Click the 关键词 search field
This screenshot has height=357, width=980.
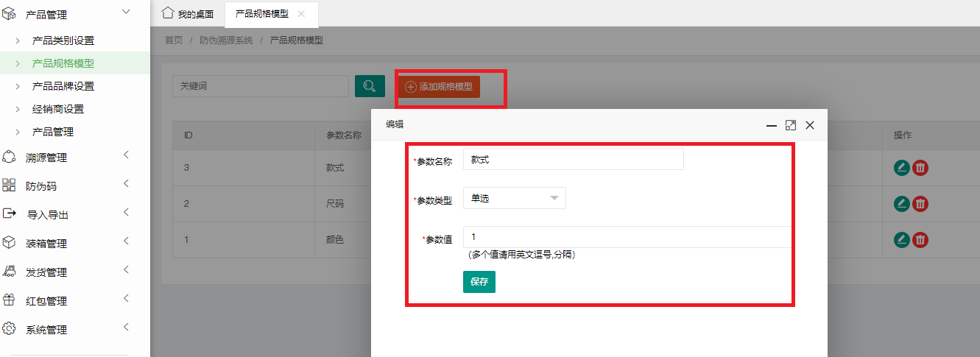pyautogui.click(x=260, y=86)
